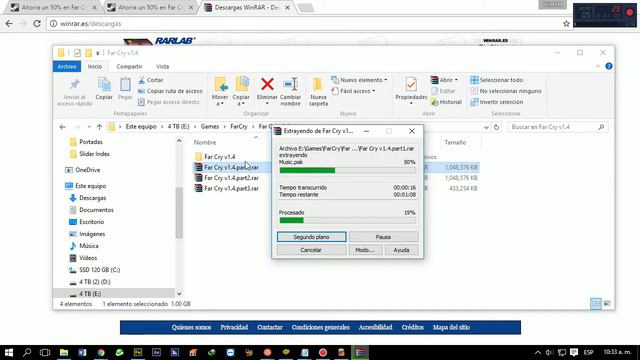The image size is (640, 360).
Task: Click the Buscar en Far Cry v1.4 field
Action: [557, 127]
